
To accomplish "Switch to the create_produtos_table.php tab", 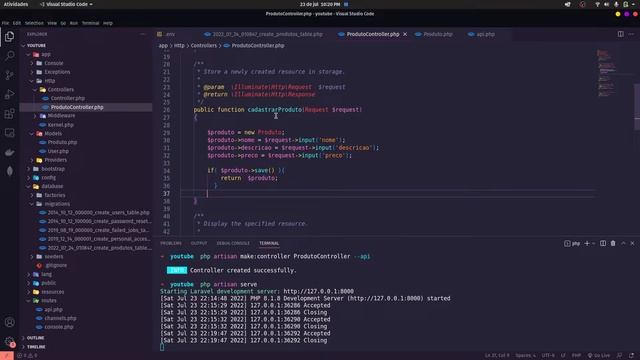I will (267, 34).
